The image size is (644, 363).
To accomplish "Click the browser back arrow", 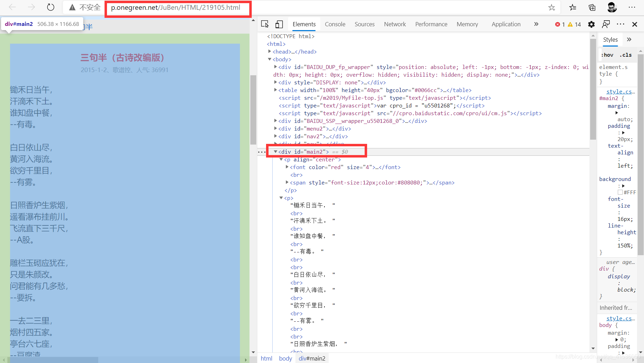I will [x=12, y=7].
